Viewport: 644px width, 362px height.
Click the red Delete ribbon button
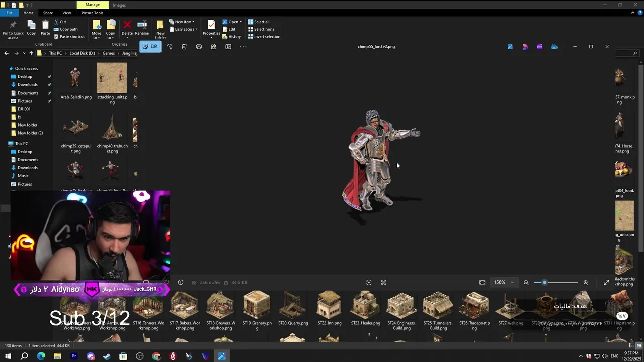(x=127, y=28)
